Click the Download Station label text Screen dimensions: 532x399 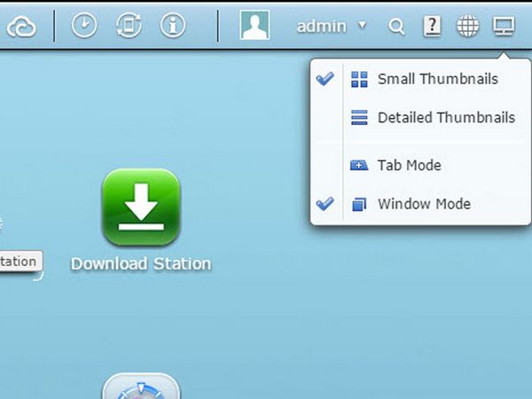click(141, 263)
